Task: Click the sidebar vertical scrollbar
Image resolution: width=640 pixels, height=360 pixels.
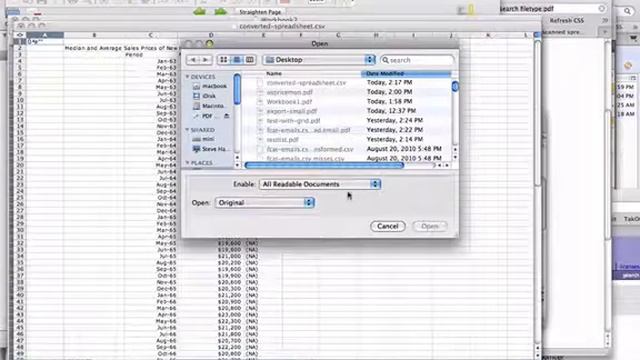Action: point(237,89)
